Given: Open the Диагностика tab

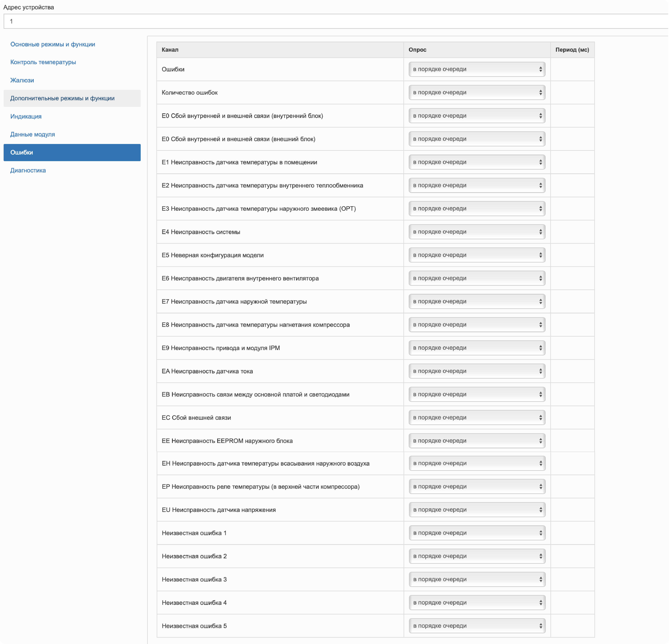Looking at the screenshot, I should tap(28, 170).
